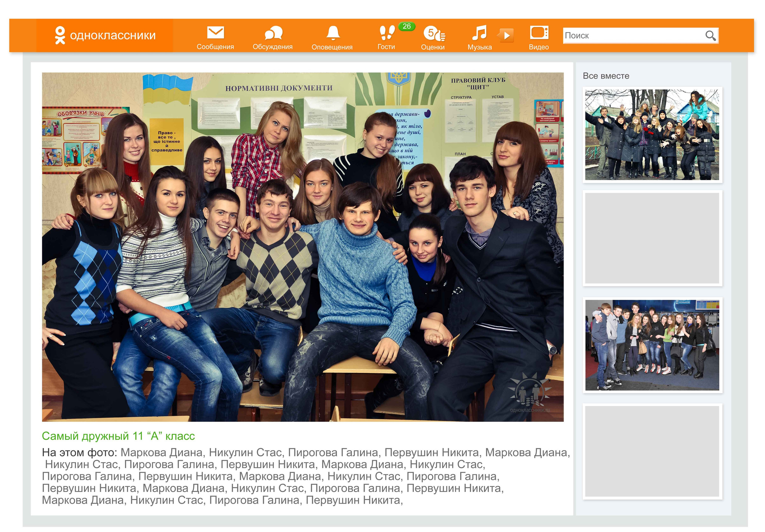
Task: Select the empty gray thumbnail between photos
Action: coord(652,238)
